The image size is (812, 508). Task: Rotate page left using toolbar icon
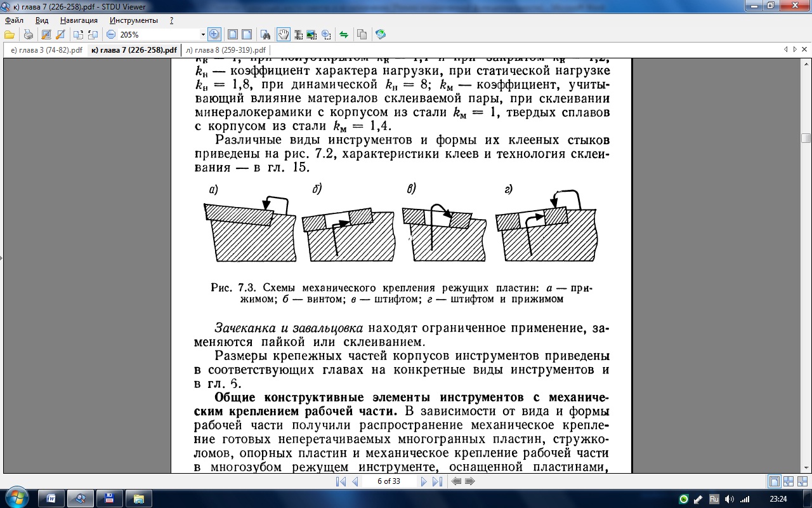[x=79, y=34]
